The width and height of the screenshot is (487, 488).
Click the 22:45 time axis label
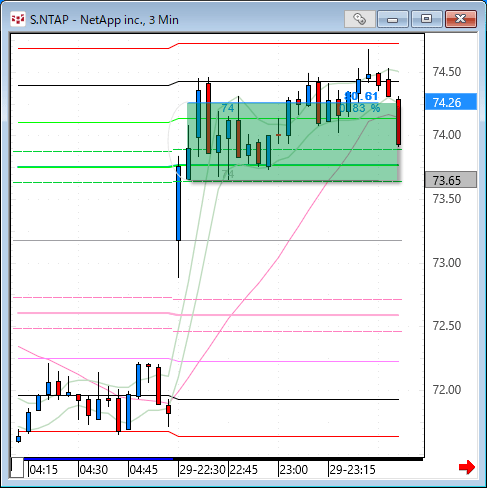coord(244,470)
